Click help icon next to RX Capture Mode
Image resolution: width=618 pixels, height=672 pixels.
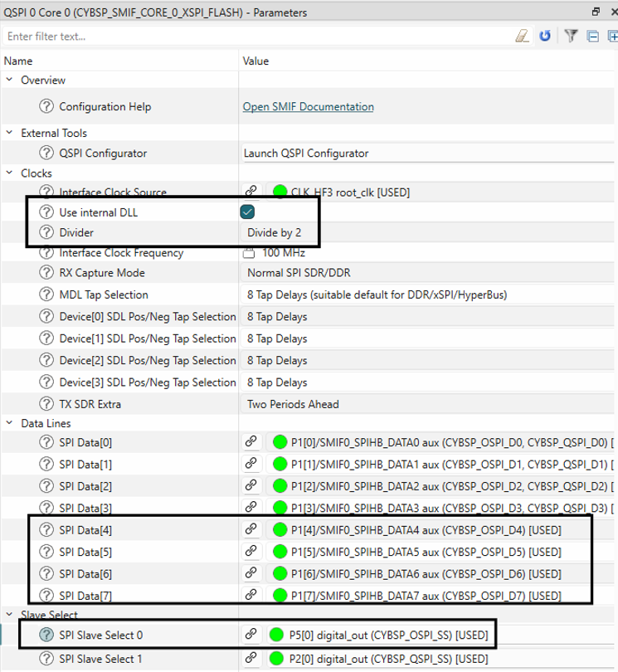point(46,273)
